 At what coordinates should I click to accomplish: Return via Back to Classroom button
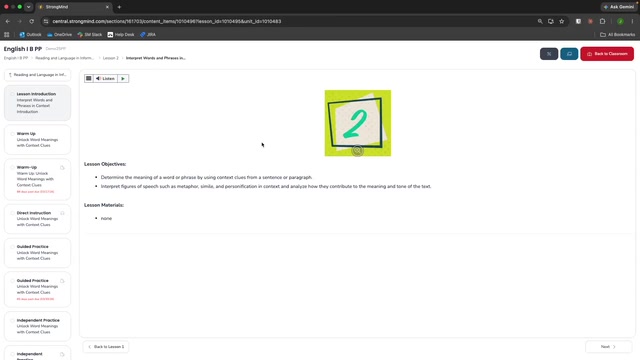pyautogui.click(x=607, y=54)
